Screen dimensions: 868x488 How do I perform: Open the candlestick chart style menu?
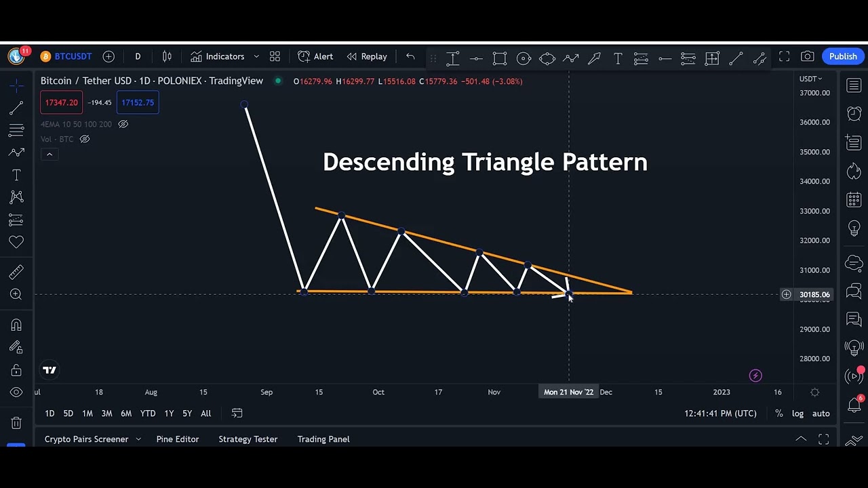point(167,56)
